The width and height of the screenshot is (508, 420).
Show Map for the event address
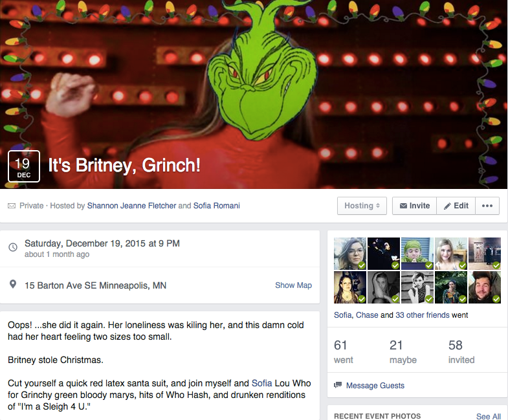(293, 285)
